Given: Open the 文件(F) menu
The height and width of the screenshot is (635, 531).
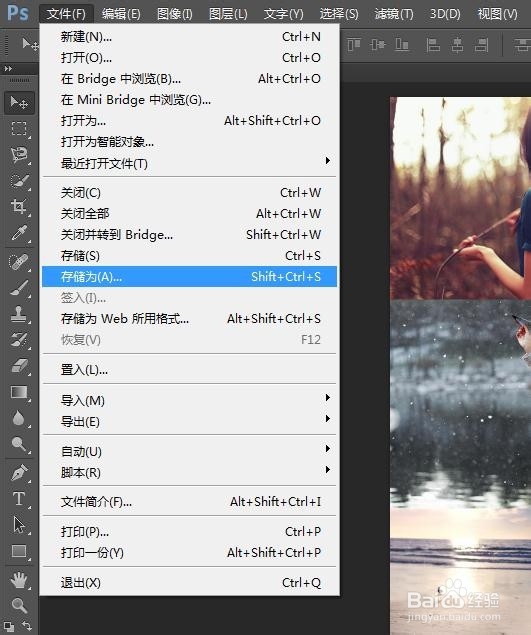Looking at the screenshot, I should 66,14.
